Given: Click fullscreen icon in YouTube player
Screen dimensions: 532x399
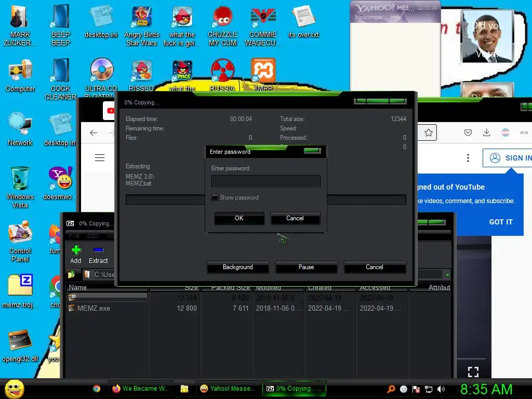Looking at the screenshot, I should pos(473,372).
